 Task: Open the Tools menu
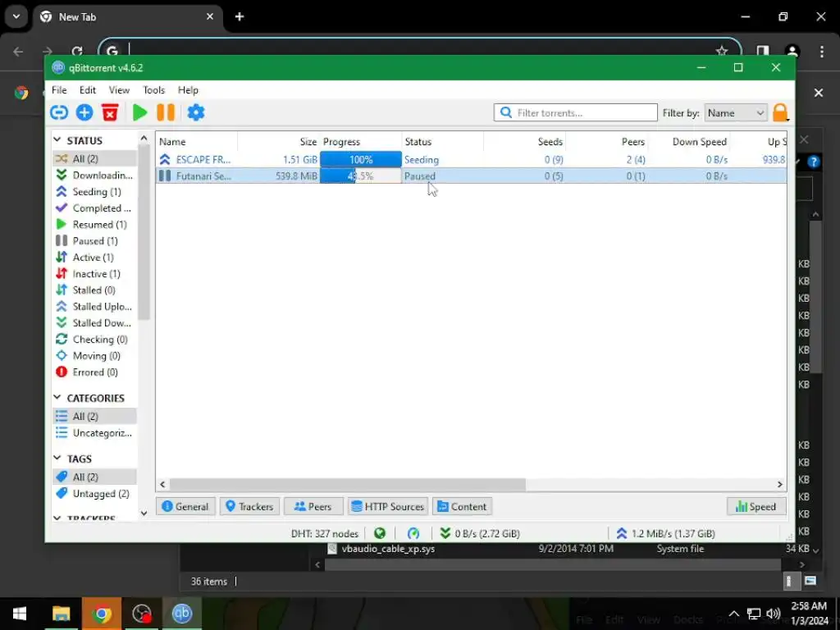pyautogui.click(x=153, y=90)
